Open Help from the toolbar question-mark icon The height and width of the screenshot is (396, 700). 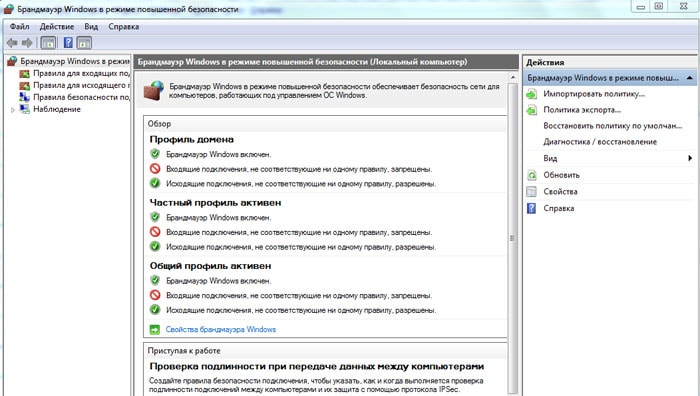68,43
